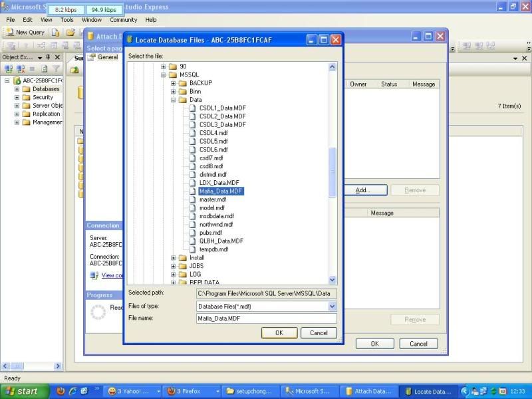Select the LOG folder icon
Screen dimensions: 532x399
183,274
